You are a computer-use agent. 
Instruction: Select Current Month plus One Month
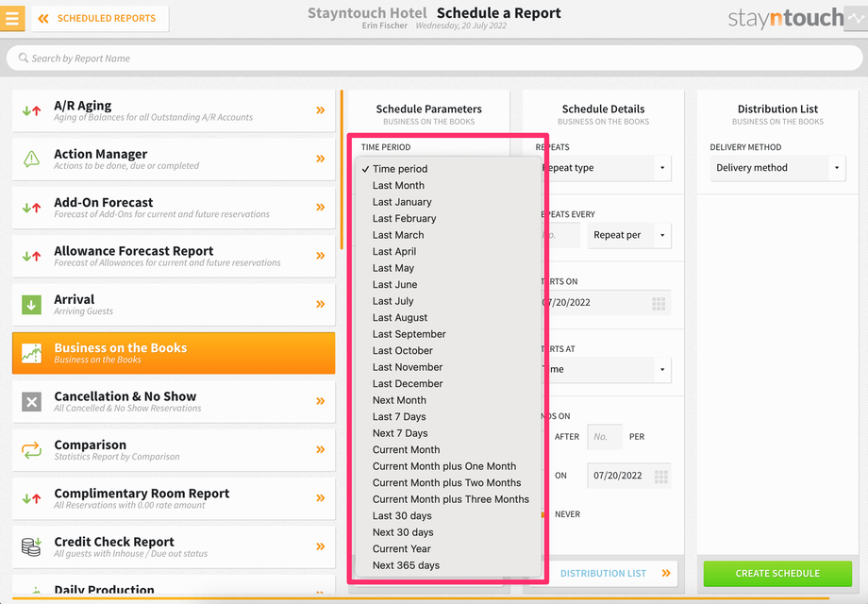pos(448,466)
